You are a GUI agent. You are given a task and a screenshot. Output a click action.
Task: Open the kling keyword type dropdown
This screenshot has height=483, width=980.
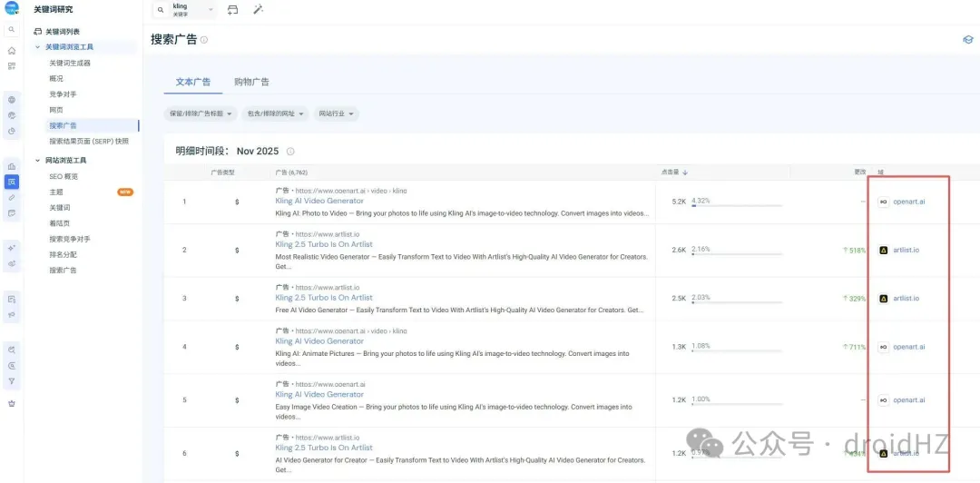tap(211, 10)
